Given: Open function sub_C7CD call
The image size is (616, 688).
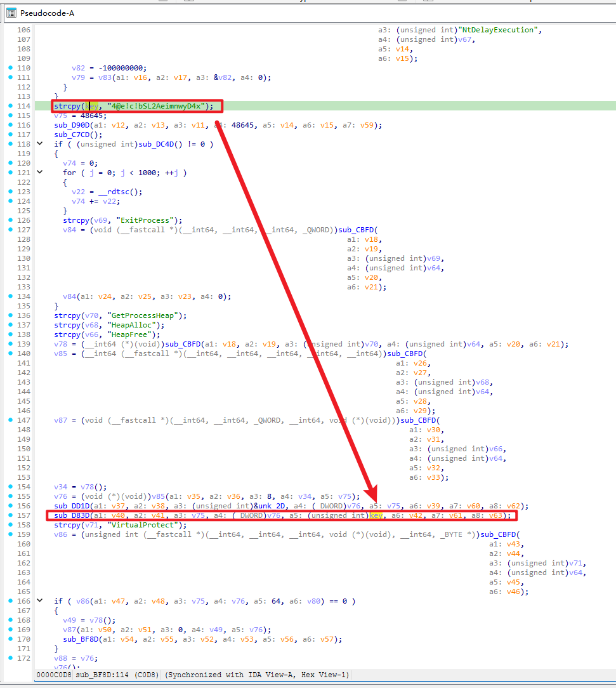Looking at the screenshot, I should (72, 135).
